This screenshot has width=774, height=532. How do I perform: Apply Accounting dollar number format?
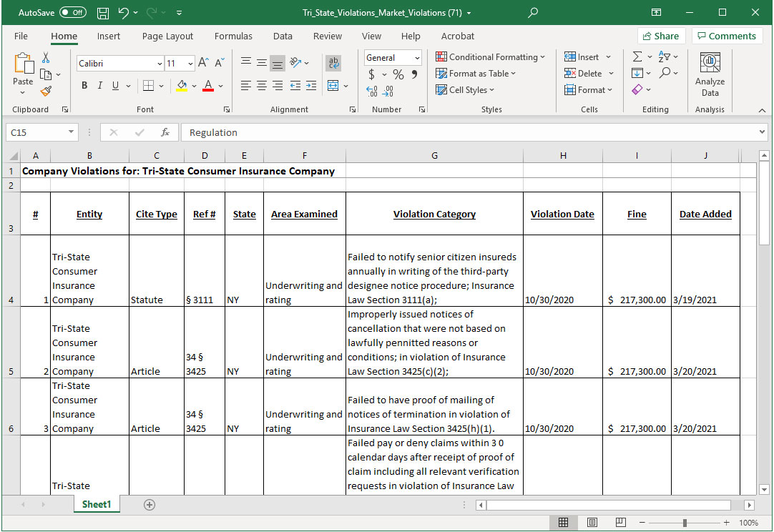[372, 74]
